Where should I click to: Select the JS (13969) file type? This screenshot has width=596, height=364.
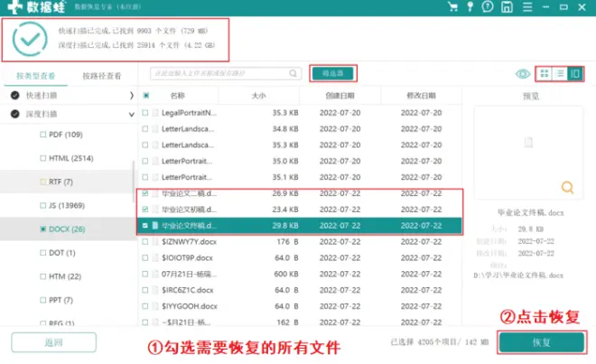(67, 205)
